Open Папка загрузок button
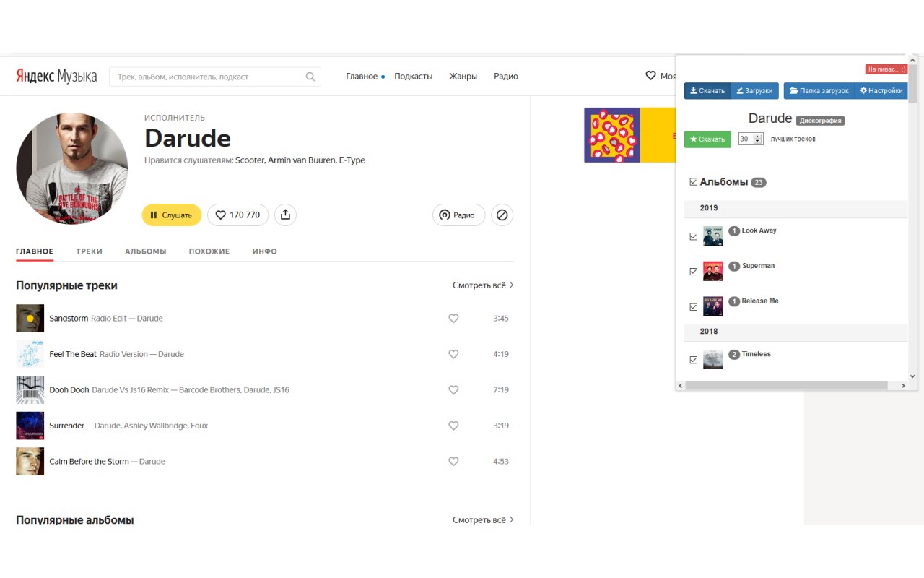Image resolution: width=924 pixels, height=578 pixels. click(x=819, y=90)
